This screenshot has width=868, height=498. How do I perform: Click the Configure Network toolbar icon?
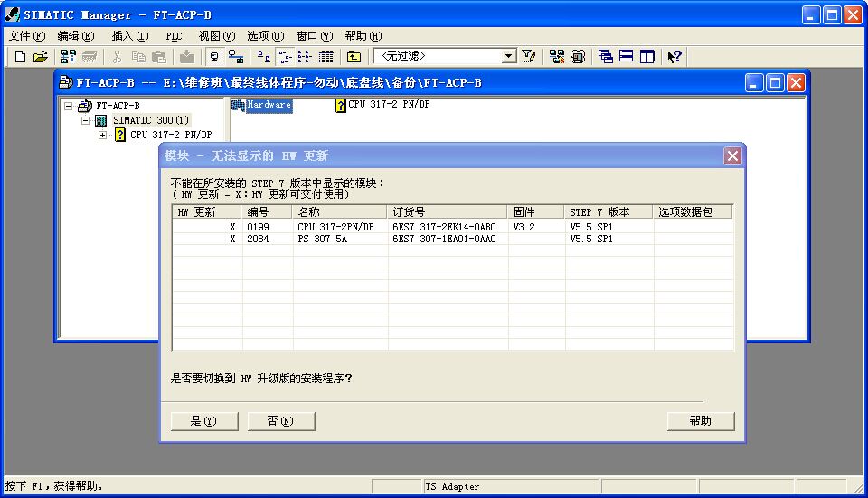556,57
